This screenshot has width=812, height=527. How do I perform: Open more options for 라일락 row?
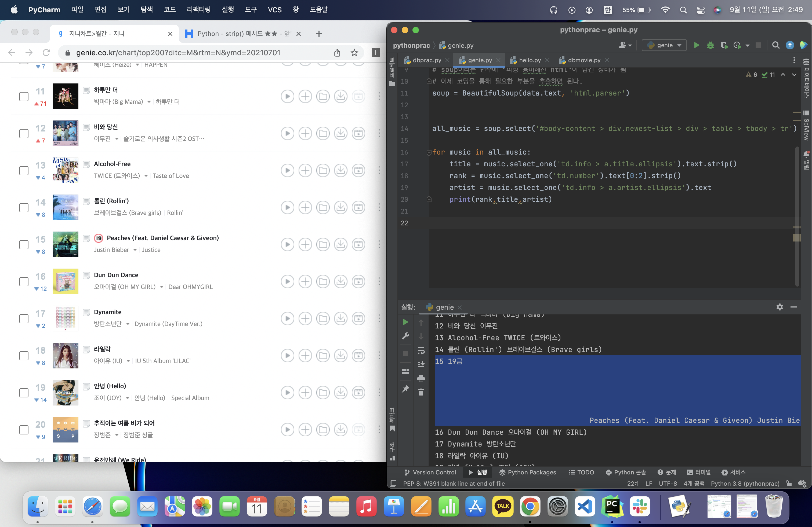379,356
